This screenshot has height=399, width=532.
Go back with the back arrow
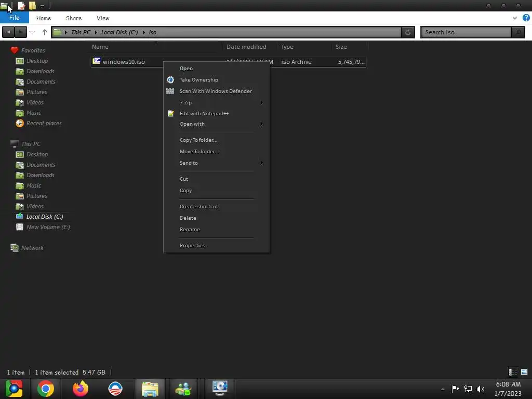click(x=8, y=32)
